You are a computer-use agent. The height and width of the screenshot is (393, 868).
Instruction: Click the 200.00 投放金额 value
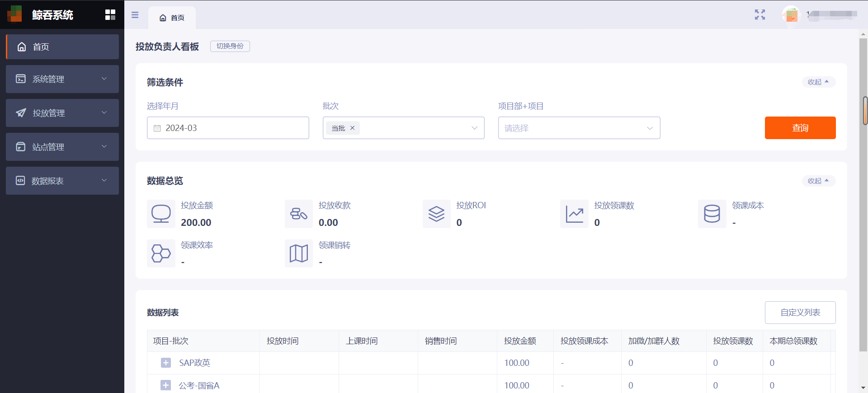tap(196, 222)
